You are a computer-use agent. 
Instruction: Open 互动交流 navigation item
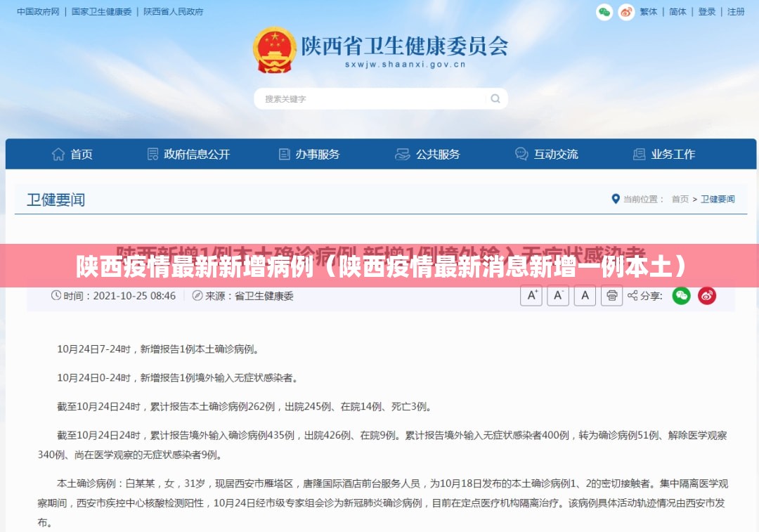coord(556,155)
